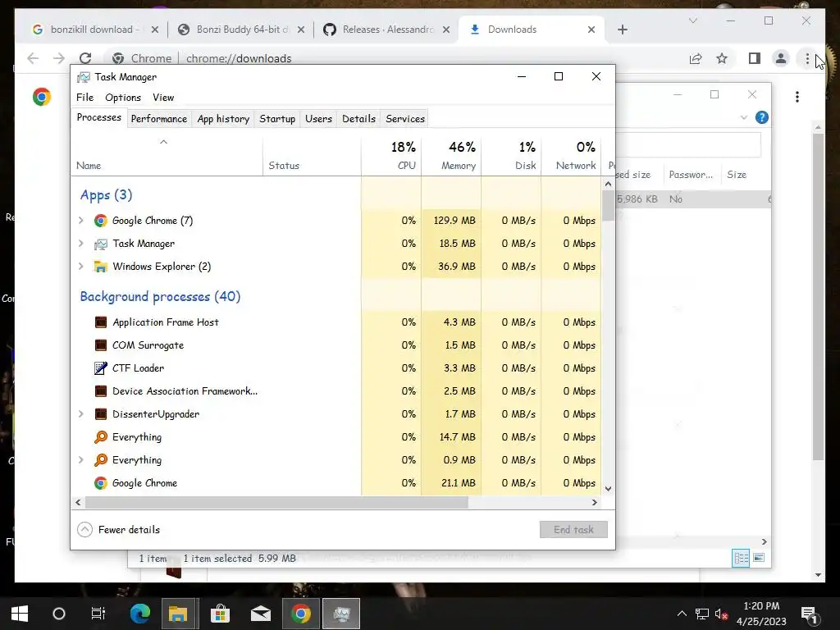Screen dimensions: 840x630
Task: Click the Everything icon in the 14.7 MB row
Action: coord(100,437)
